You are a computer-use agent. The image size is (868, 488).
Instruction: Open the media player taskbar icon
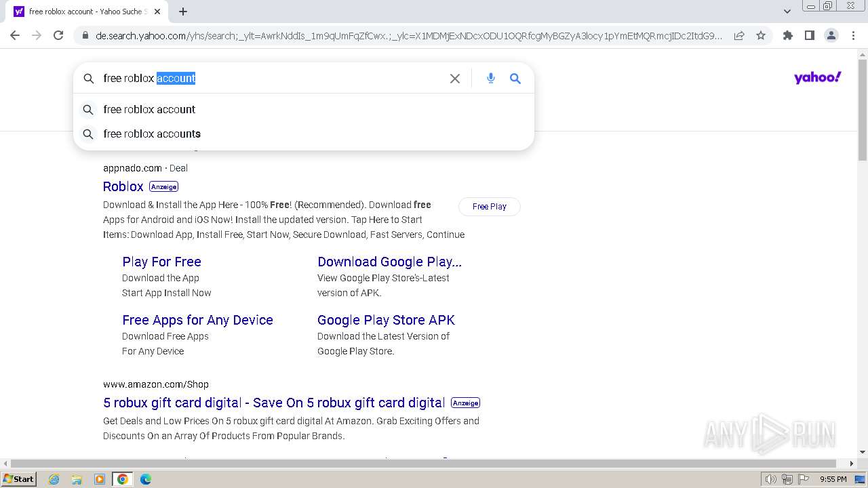click(100, 479)
